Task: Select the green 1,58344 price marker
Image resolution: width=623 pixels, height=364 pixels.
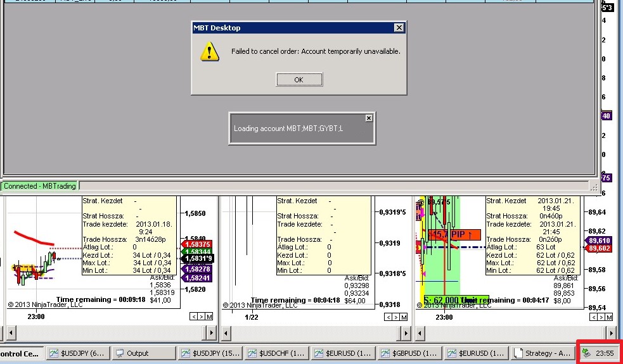Action: click(x=196, y=252)
